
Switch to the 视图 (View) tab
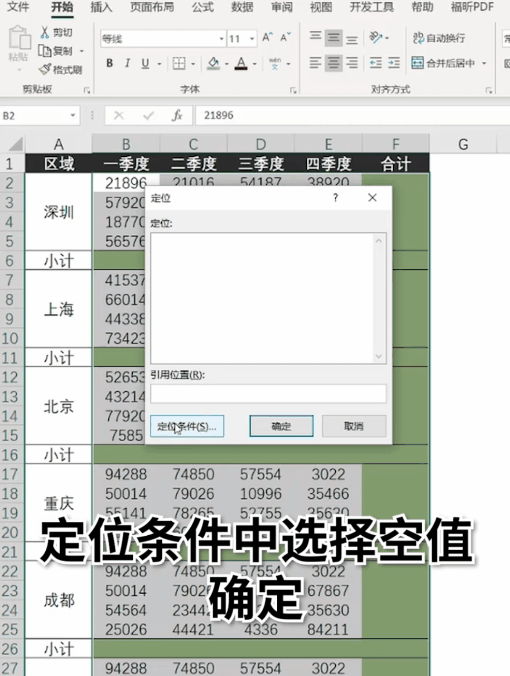pyautogui.click(x=321, y=6)
